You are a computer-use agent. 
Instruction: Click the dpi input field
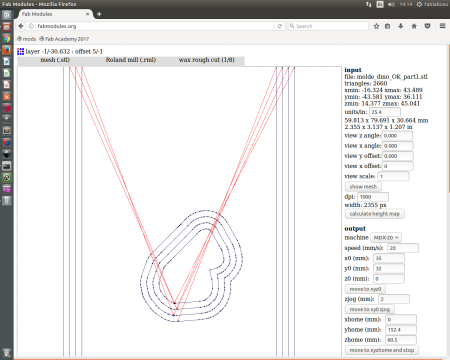(x=373, y=197)
